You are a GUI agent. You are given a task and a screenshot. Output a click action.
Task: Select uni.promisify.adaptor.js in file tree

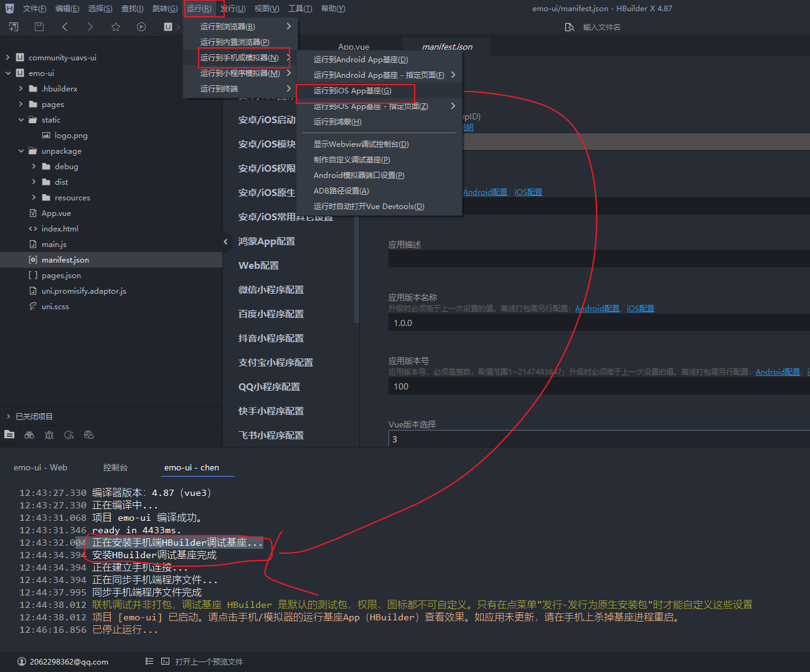84,291
